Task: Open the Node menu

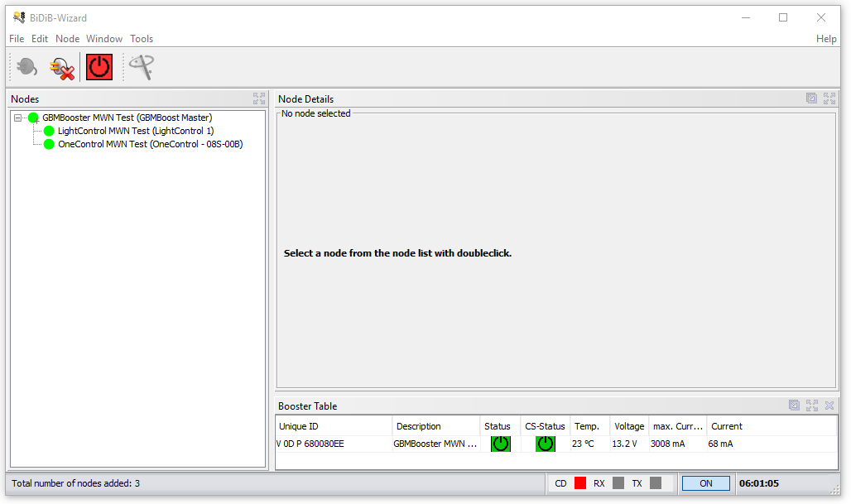Action: [67, 39]
